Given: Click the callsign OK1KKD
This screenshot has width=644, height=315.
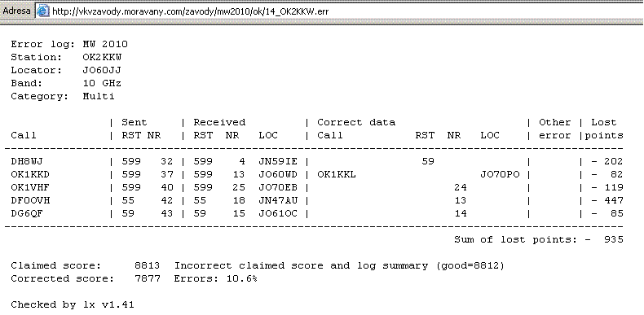Looking at the screenshot, I should coord(30,174).
